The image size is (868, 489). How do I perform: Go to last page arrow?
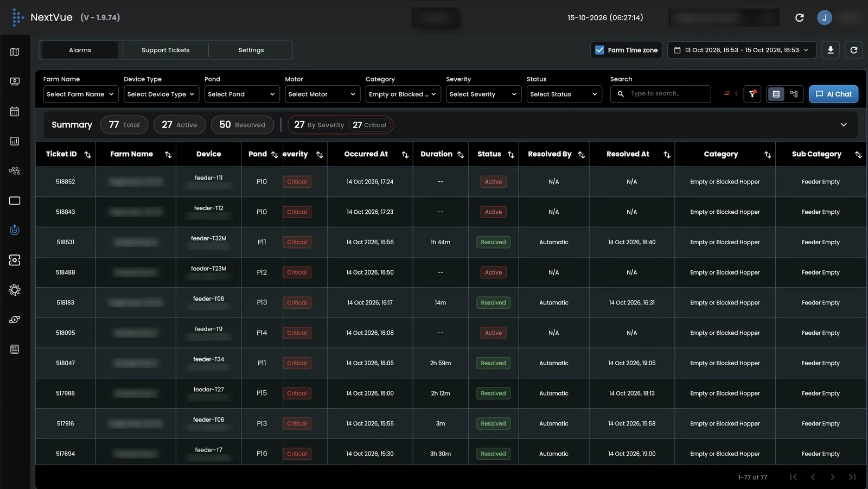coord(852,477)
